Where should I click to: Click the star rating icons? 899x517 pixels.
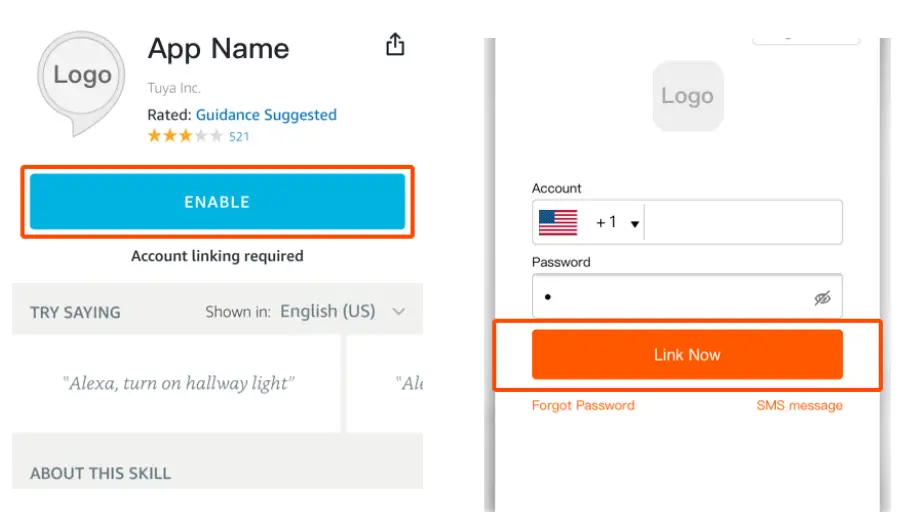(x=185, y=136)
